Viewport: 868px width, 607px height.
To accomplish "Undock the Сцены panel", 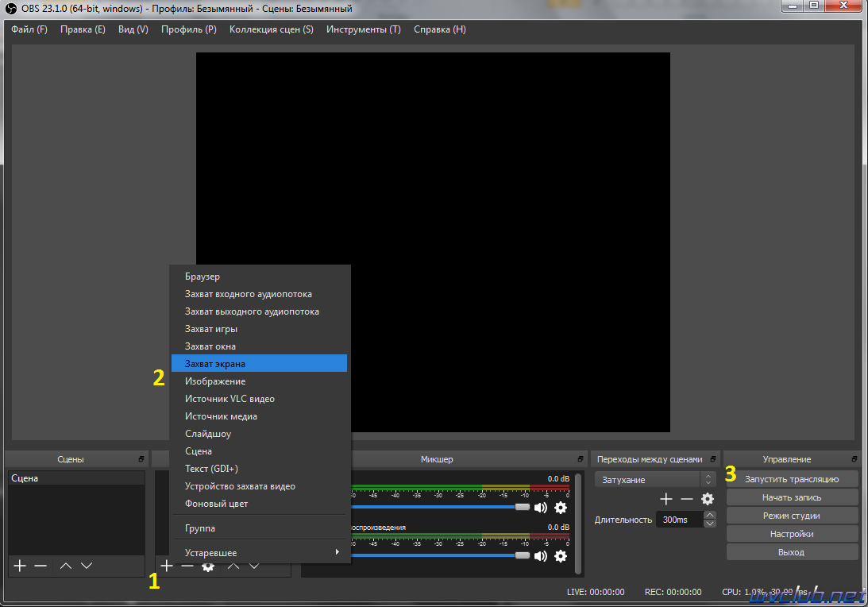I will click(x=141, y=459).
